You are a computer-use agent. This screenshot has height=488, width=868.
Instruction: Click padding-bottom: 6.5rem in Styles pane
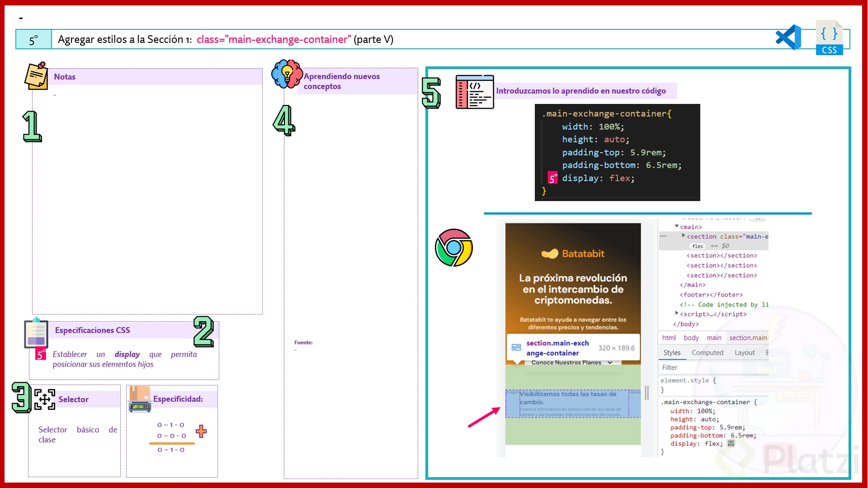[713, 436]
